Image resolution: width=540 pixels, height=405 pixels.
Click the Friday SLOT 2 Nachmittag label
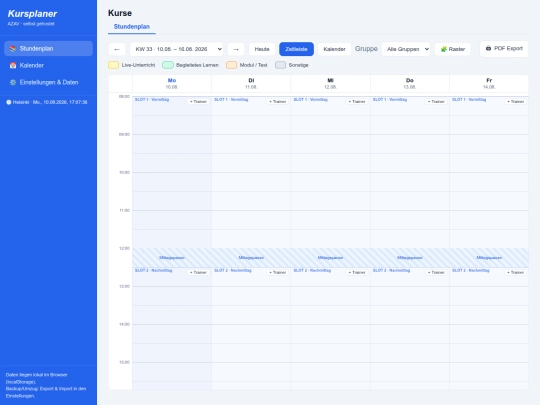(x=470, y=271)
